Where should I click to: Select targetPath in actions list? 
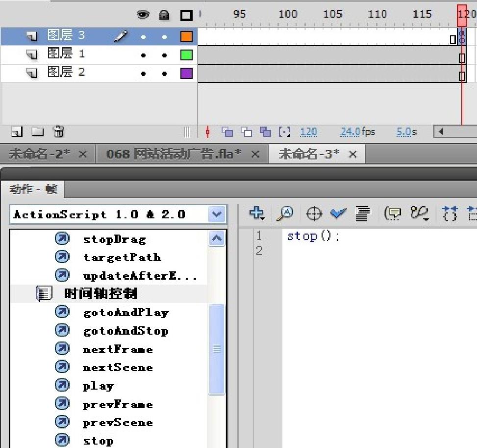122,258
